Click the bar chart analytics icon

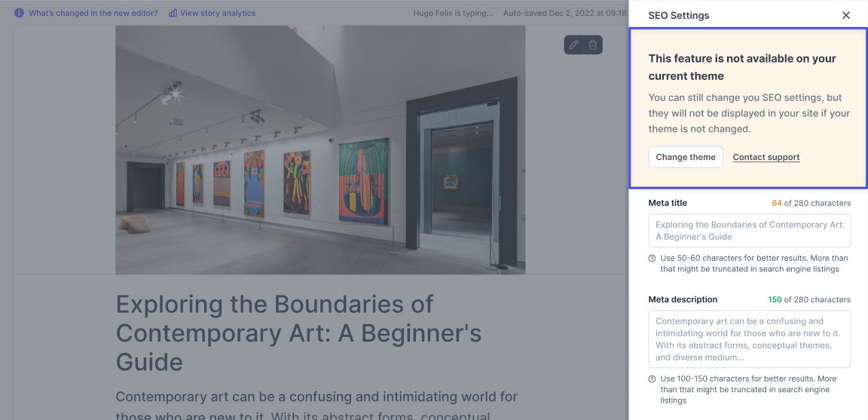[173, 13]
